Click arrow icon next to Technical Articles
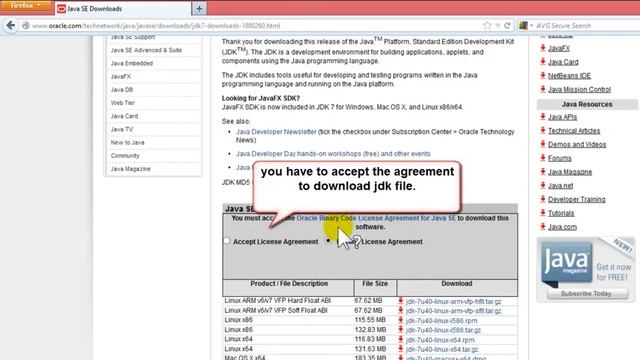 click(543, 131)
